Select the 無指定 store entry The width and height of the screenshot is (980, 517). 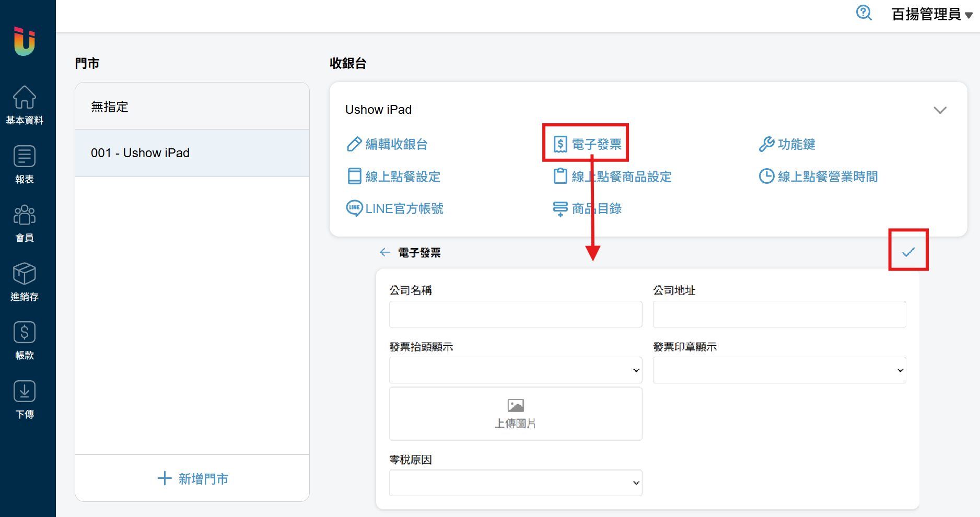click(x=192, y=107)
